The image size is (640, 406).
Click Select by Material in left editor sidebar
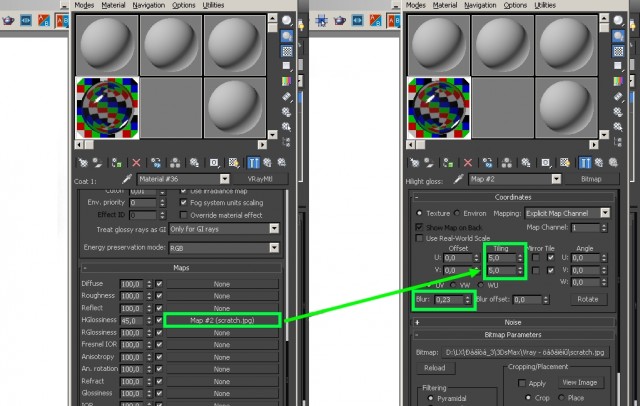287,127
